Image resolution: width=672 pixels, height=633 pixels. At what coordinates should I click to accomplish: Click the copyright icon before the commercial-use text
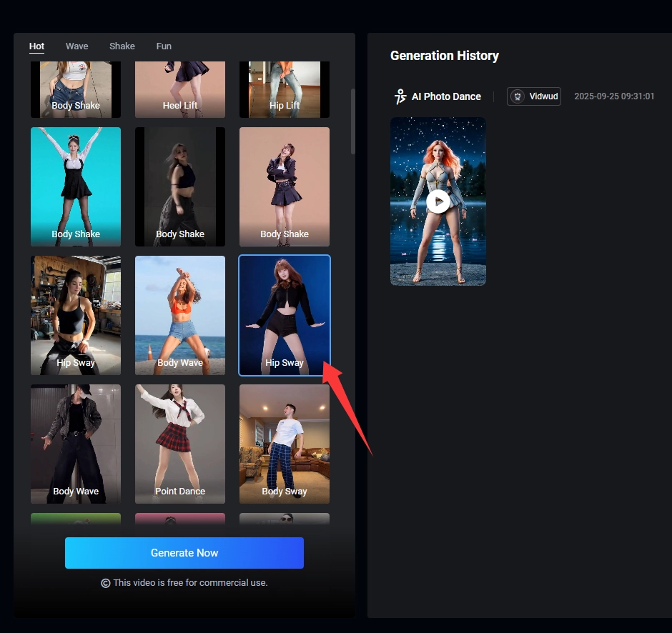click(x=106, y=582)
